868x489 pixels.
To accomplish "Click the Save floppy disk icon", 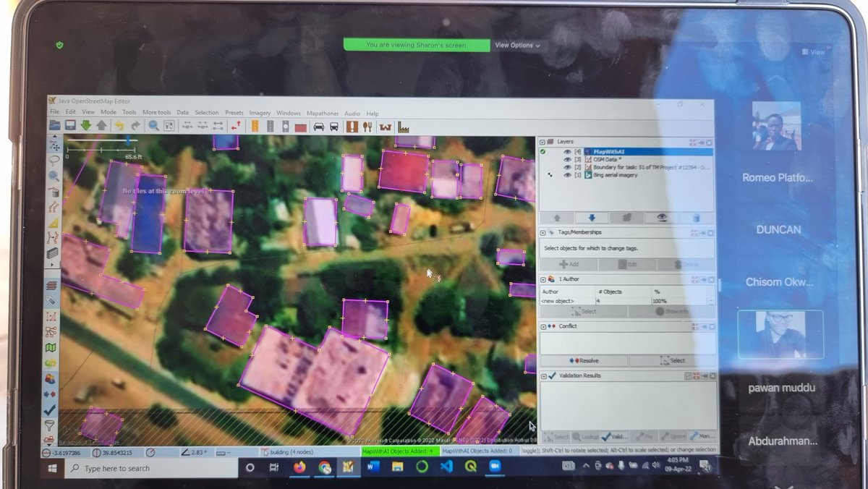I will [70, 126].
